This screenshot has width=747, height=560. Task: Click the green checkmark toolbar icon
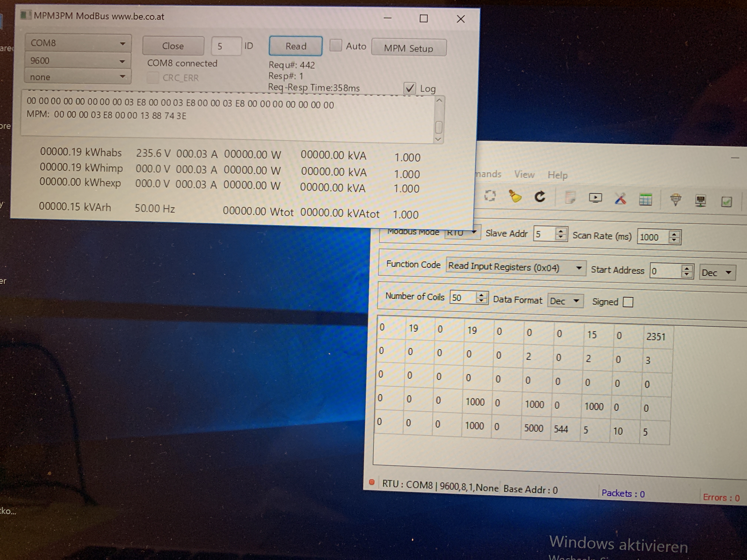pyautogui.click(x=726, y=202)
